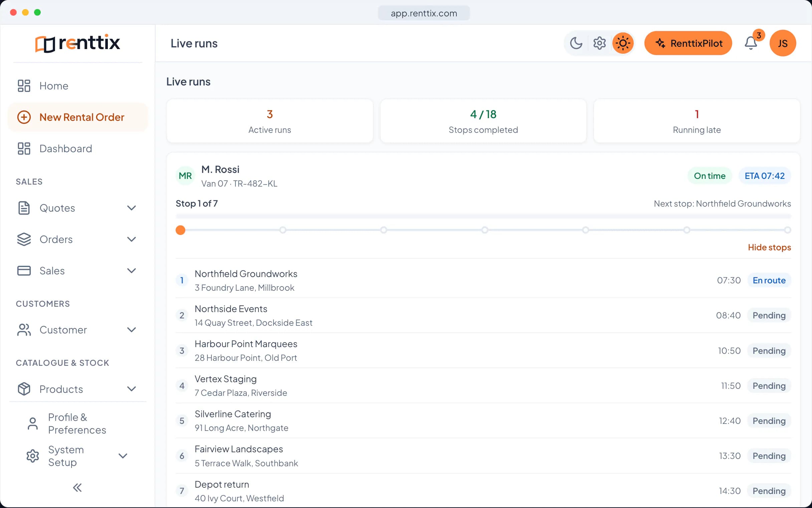Viewport: 812px width, 508px height.
Task: Open the notifications bell
Action: pyautogui.click(x=751, y=43)
